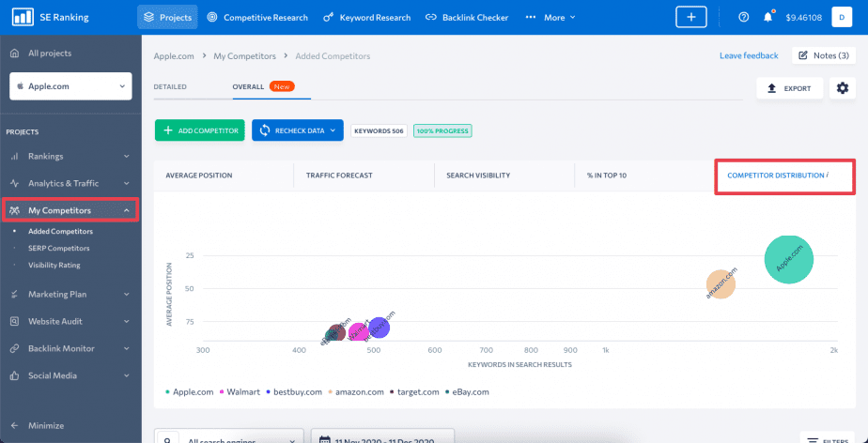Image resolution: width=868 pixels, height=443 pixels.
Task: Open the help question mark icon
Action: pos(743,17)
